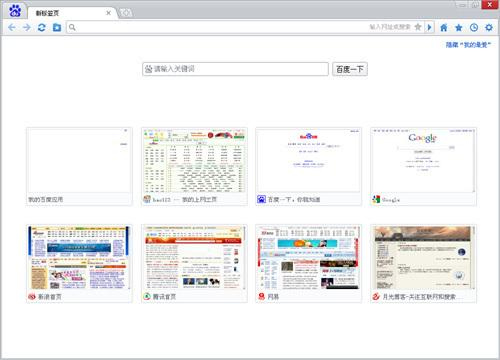Focus the Baidu keyword search field
The image size is (500, 360).
pyautogui.click(x=235, y=69)
